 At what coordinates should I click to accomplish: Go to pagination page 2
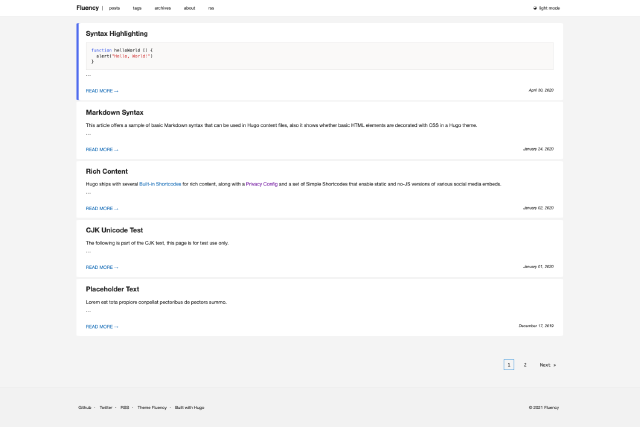525,365
